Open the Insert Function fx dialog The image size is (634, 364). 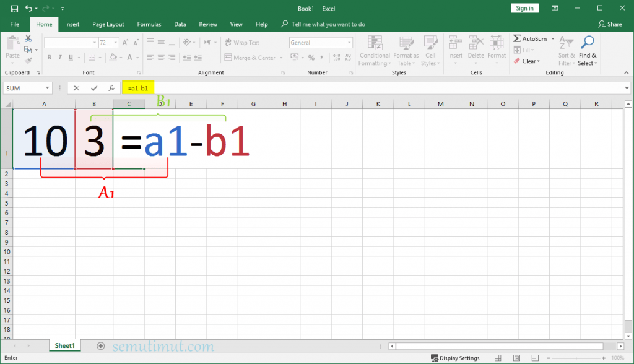pyautogui.click(x=111, y=89)
